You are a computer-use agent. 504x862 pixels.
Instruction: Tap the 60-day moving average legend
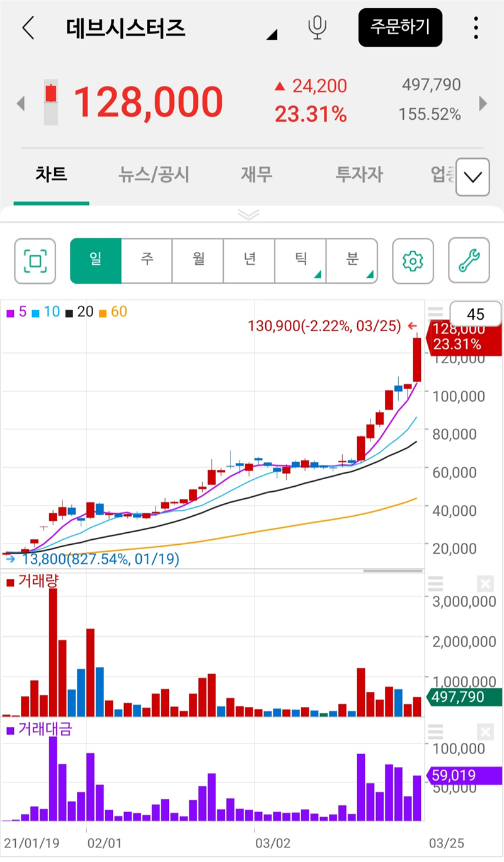click(112, 312)
